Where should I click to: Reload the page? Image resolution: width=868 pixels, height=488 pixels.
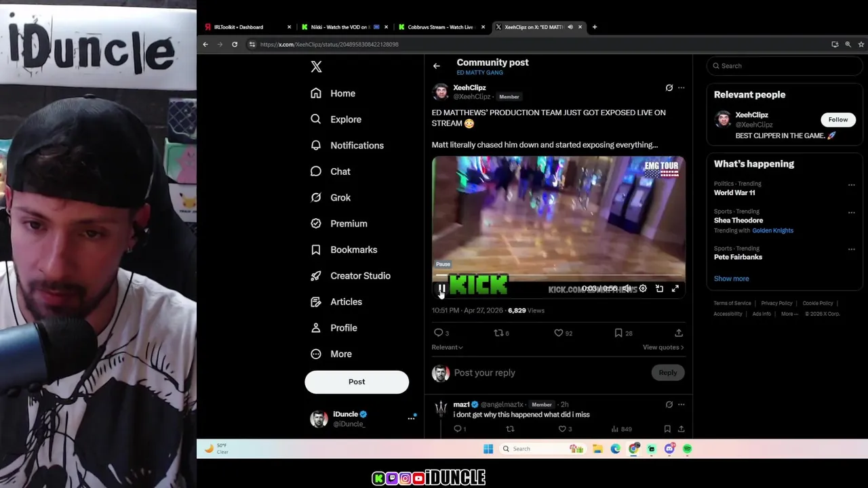[x=235, y=45]
